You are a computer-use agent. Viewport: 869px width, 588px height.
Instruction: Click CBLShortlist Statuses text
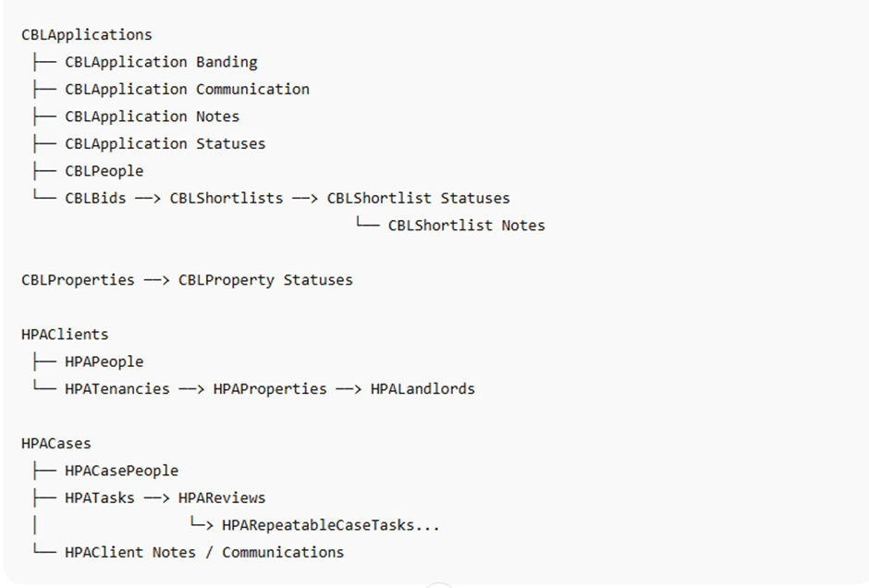tap(419, 199)
